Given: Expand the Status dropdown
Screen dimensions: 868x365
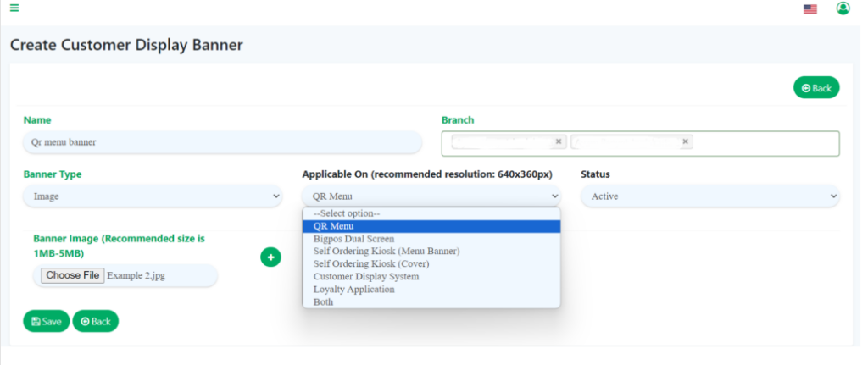Looking at the screenshot, I should [x=709, y=196].
